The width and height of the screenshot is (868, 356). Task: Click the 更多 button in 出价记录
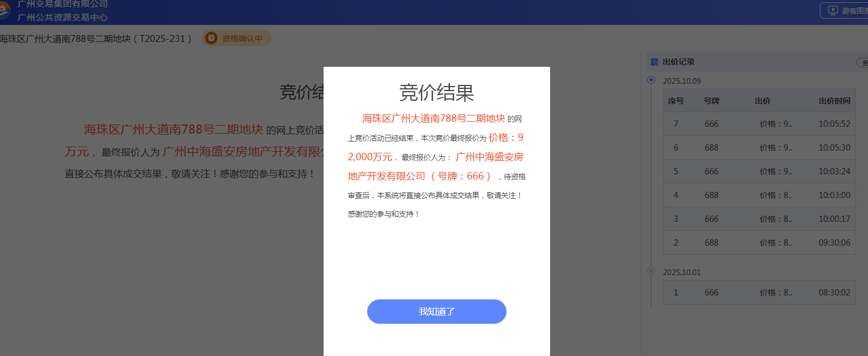coord(862,62)
